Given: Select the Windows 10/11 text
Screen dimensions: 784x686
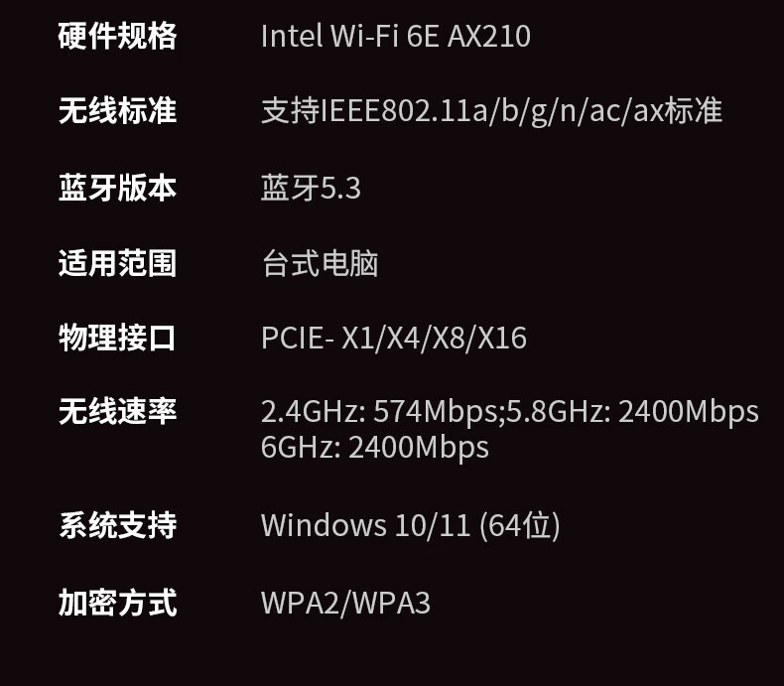Looking at the screenshot, I should coord(364,524).
